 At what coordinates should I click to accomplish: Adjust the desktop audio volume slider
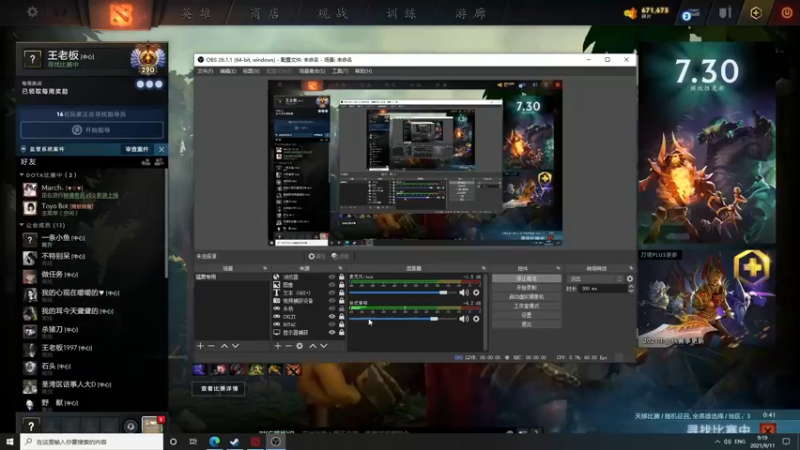pos(403,319)
